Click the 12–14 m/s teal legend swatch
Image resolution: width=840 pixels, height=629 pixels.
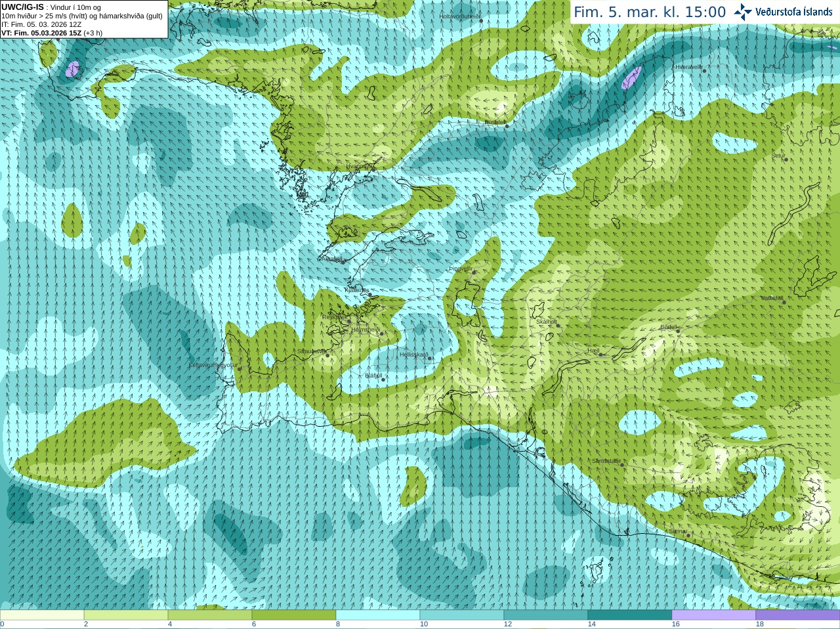(x=546, y=615)
